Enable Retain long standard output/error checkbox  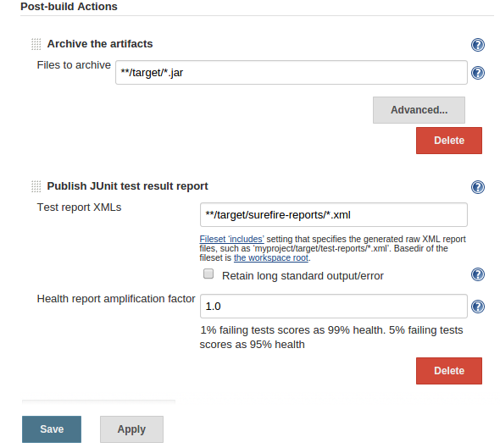tap(208, 274)
